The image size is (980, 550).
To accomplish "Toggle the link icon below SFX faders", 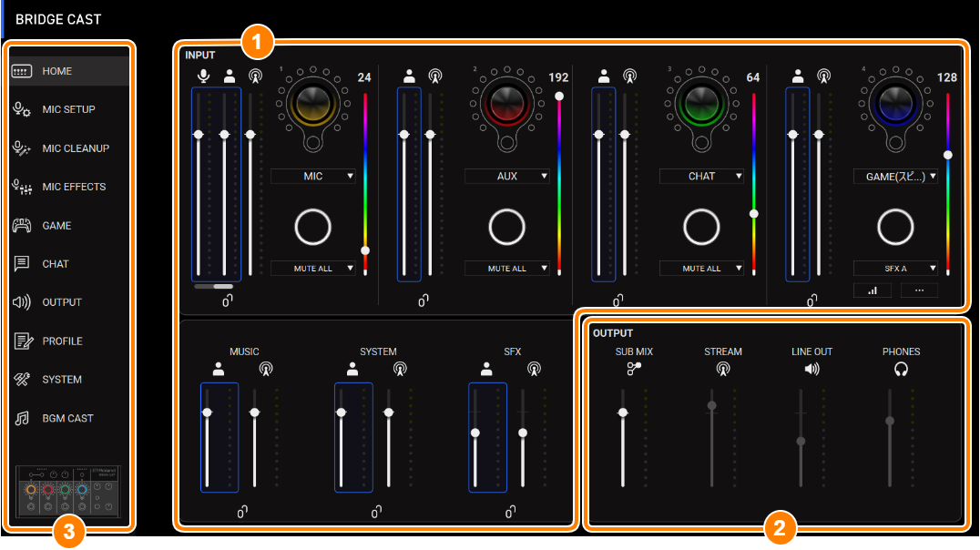I will 510,512.
